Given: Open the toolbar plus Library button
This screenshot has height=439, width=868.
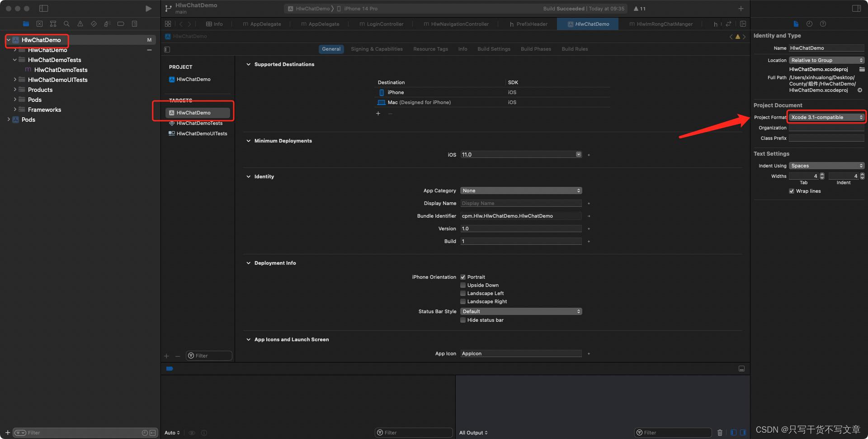Looking at the screenshot, I should tap(741, 9).
